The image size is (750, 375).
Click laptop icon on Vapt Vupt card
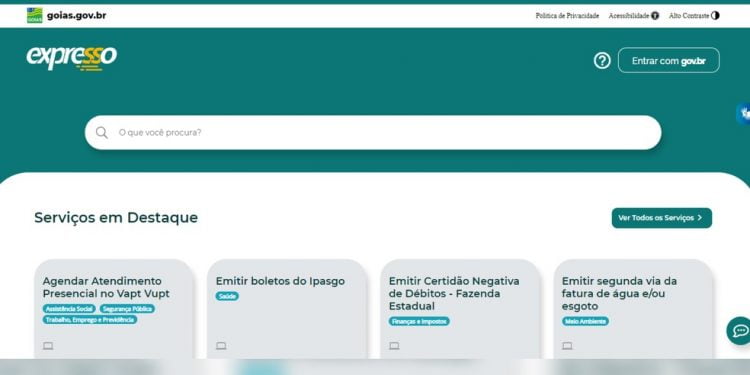click(x=48, y=345)
